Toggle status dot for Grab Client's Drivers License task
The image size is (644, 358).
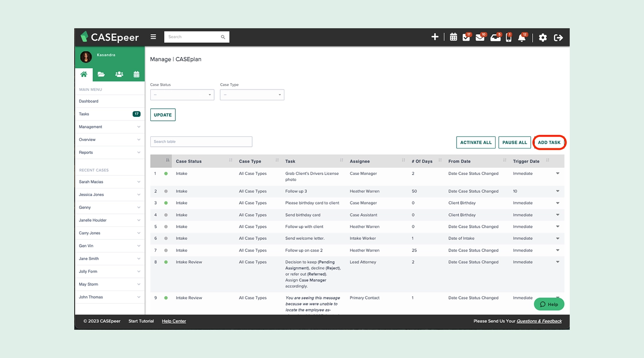click(x=166, y=174)
